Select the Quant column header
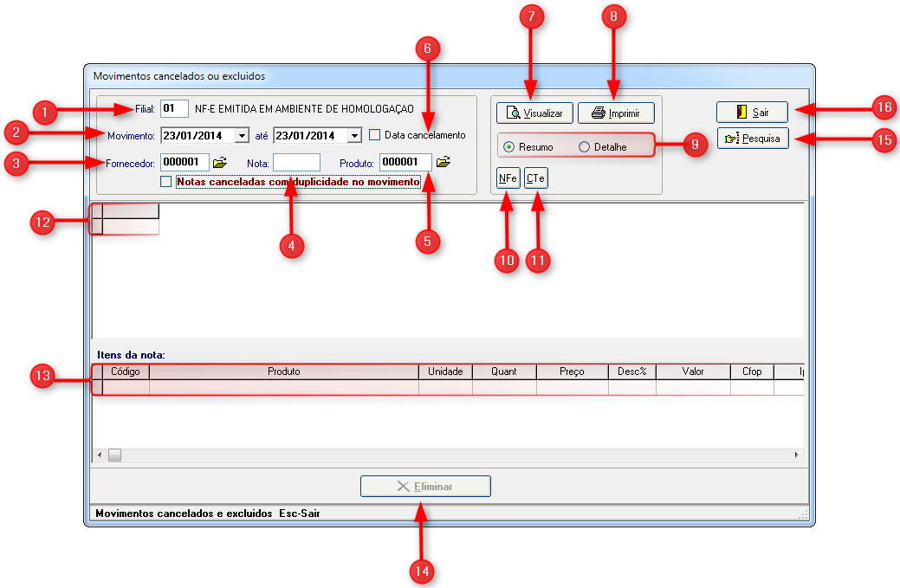Image resolution: width=900 pixels, height=588 pixels. (x=504, y=372)
